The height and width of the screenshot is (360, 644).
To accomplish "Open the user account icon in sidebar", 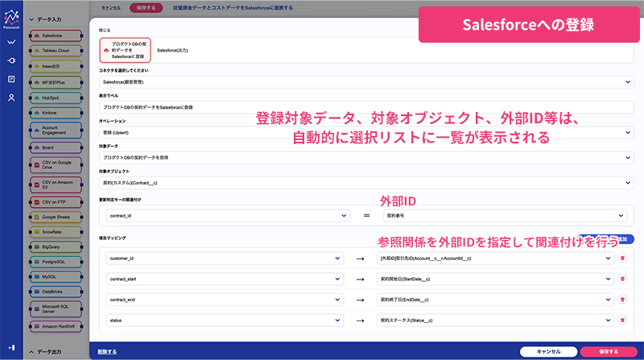I will pos(11,97).
